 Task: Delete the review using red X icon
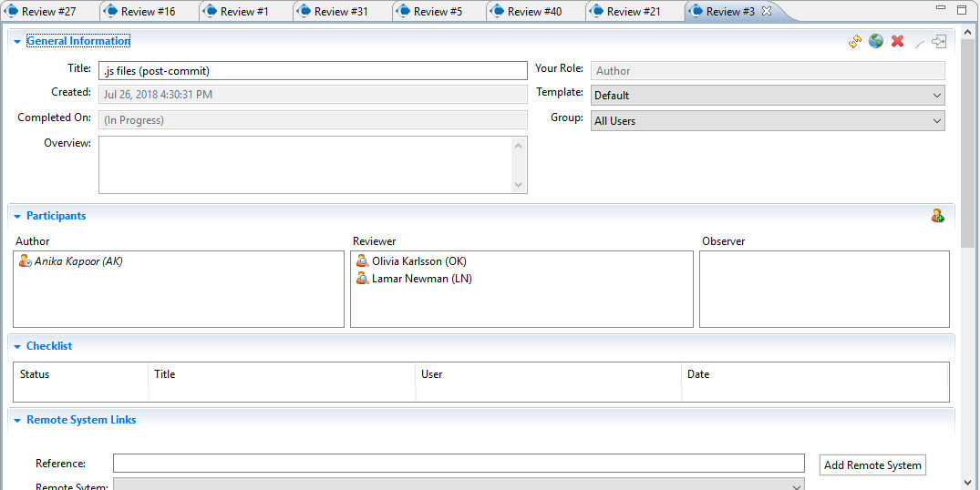coord(898,42)
